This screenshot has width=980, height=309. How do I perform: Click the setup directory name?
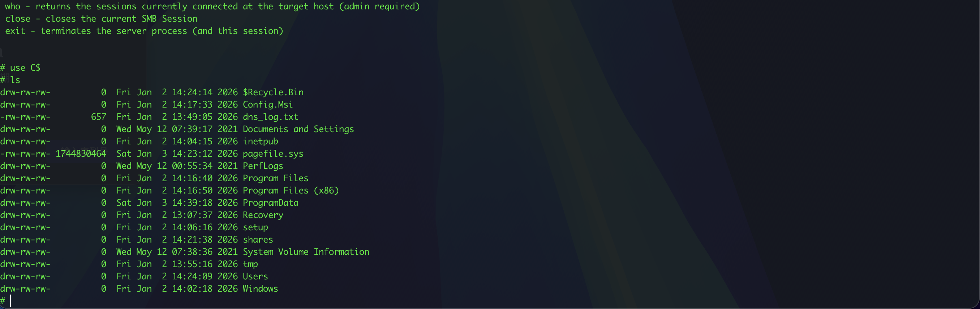pos(255,227)
